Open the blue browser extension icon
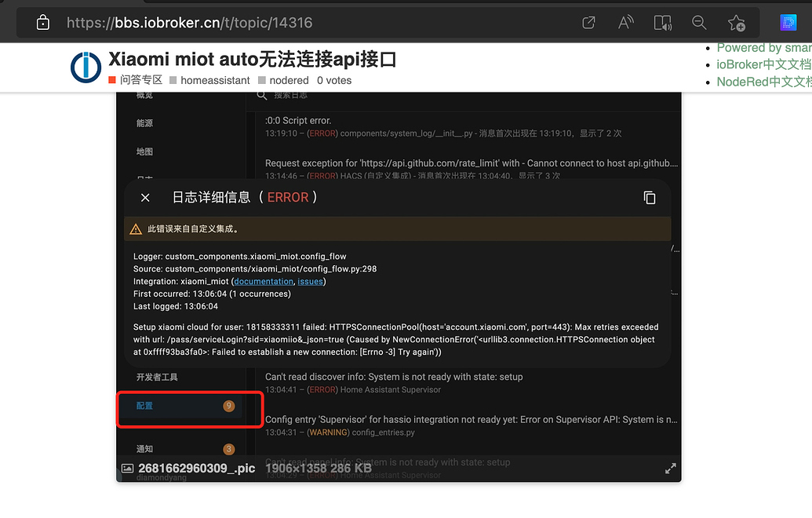Screen dimensions: 812x518 [x=788, y=22]
